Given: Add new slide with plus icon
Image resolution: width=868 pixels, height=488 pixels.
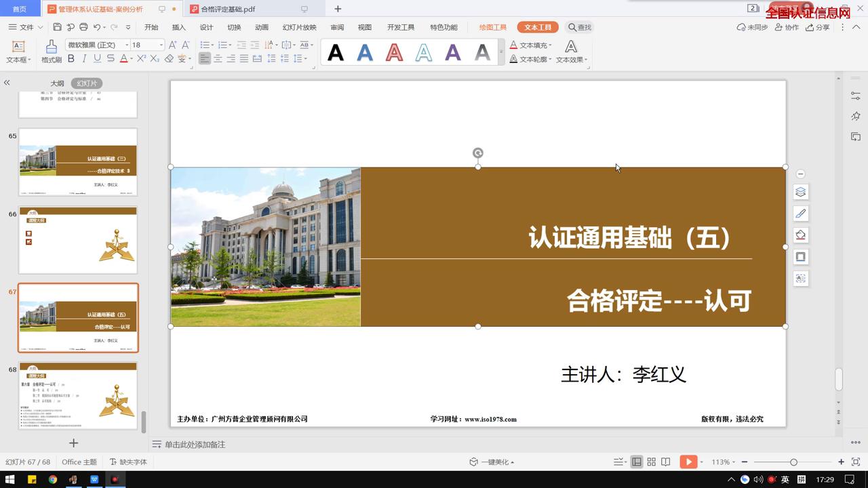Looking at the screenshot, I should 74,443.
